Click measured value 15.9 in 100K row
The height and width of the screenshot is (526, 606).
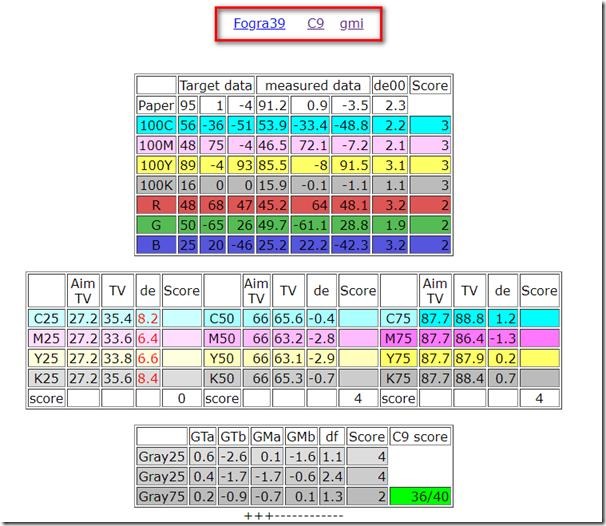pyautogui.click(x=272, y=185)
